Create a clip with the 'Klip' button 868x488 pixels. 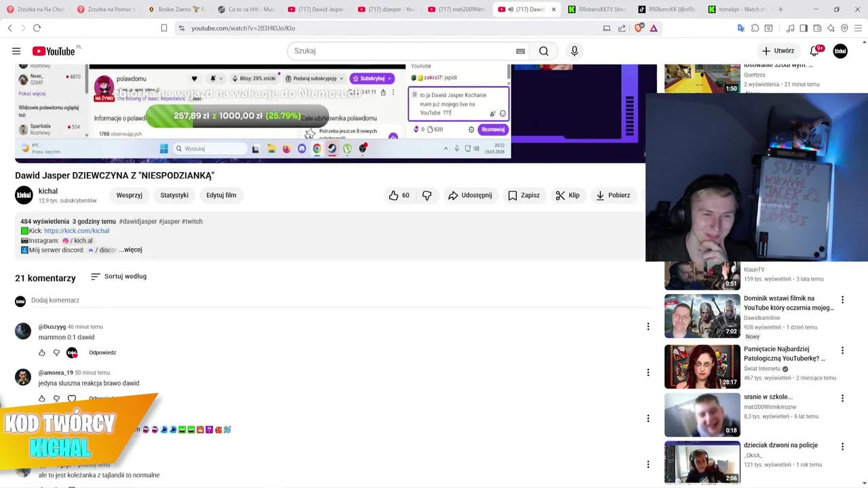click(568, 195)
